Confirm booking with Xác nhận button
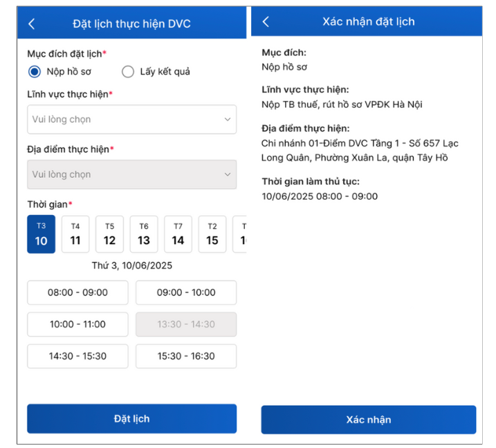This screenshot has width=496, height=448. tap(368, 420)
